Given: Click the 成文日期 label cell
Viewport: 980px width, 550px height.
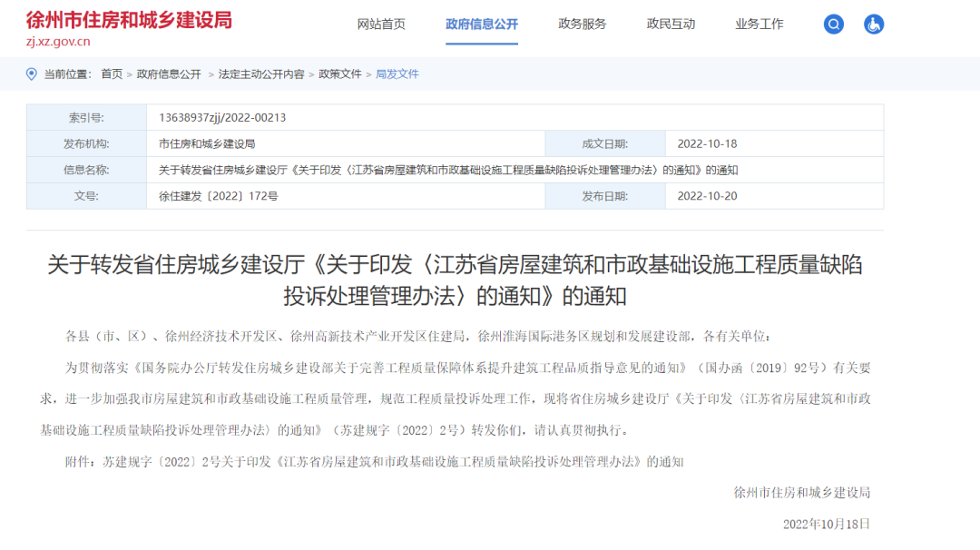Looking at the screenshot, I should (605, 143).
